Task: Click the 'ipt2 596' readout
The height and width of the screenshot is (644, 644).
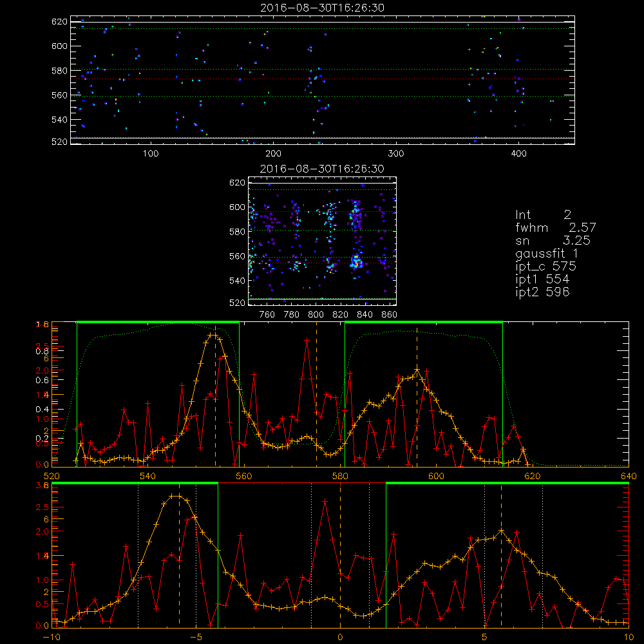Action: 542,292
